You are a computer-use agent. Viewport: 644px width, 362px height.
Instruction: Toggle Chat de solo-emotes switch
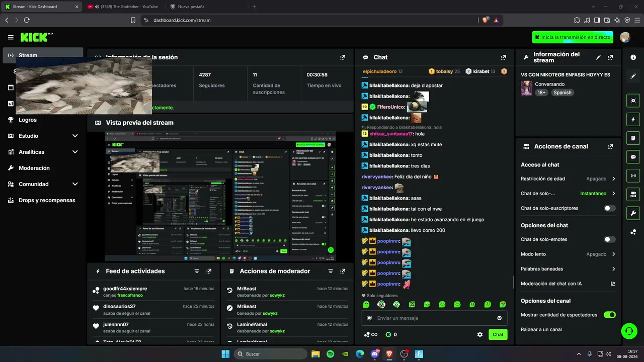(610, 239)
